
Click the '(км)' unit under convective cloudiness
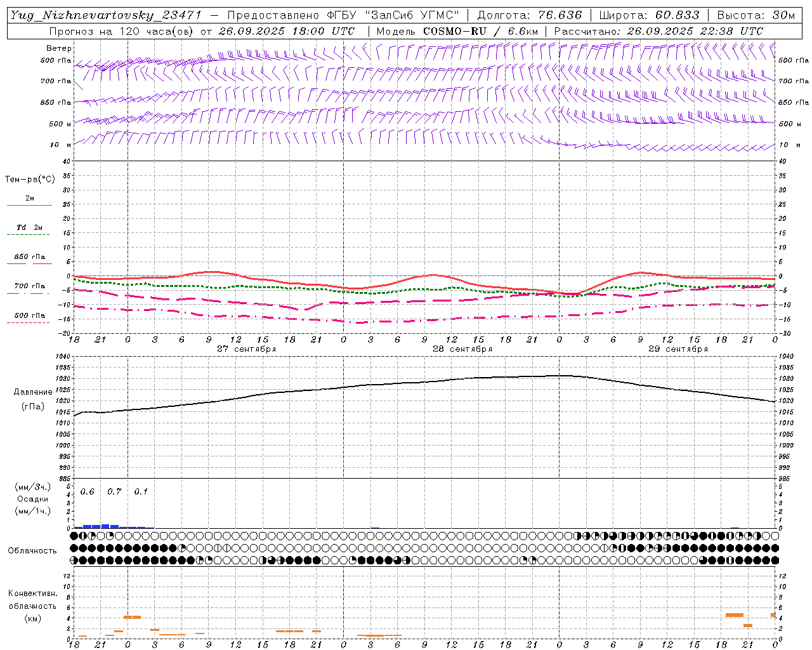(x=32, y=618)
